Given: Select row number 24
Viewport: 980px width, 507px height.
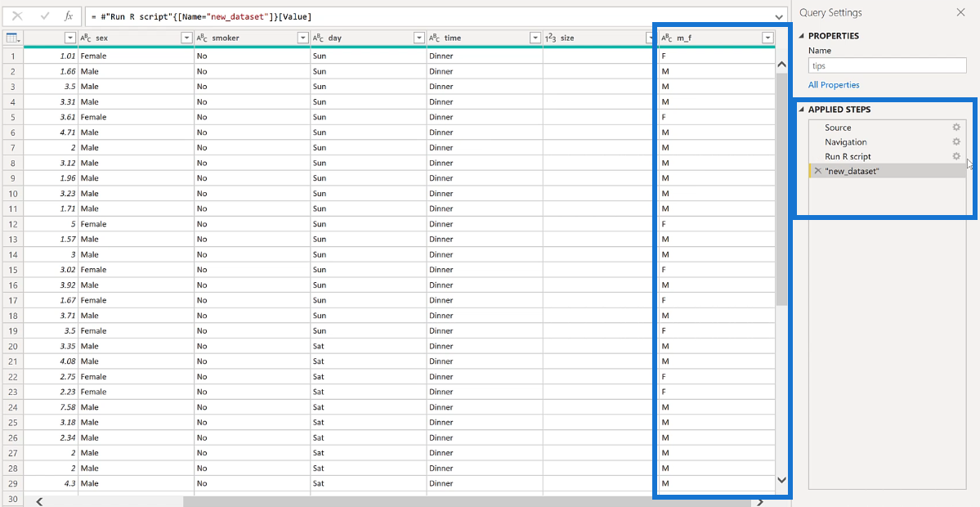Looking at the screenshot, I should 12,407.
